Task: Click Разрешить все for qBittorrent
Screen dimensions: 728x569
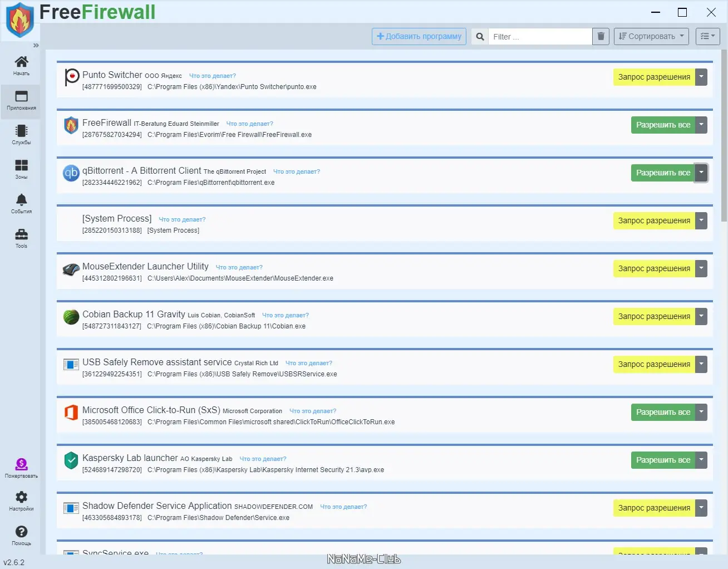Action: (663, 173)
